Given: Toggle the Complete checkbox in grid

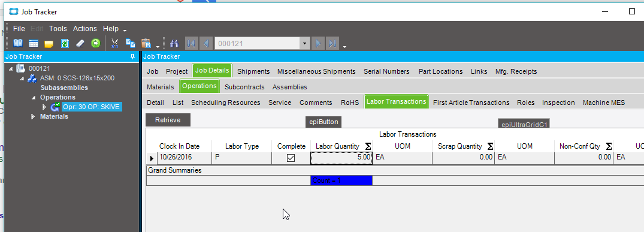Looking at the screenshot, I should tap(291, 158).
